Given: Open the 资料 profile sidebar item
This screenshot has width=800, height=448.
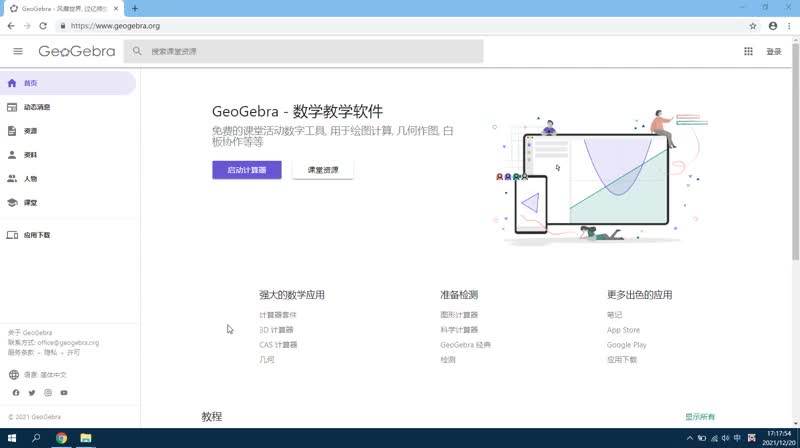Looking at the screenshot, I should (x=68, y=155).
